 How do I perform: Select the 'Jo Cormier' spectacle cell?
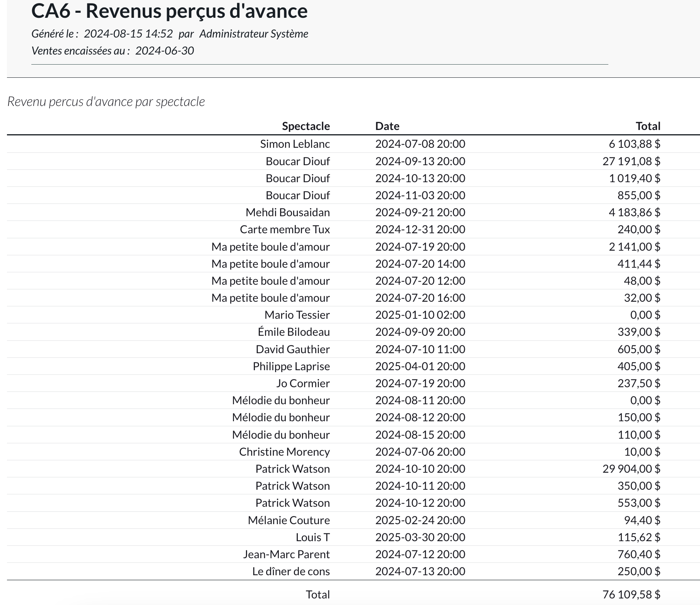(303, 383)
